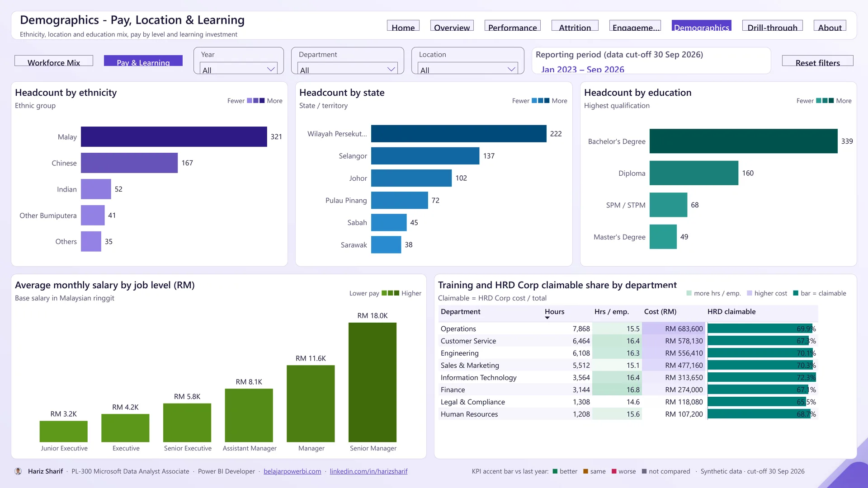Open the linkedin.com/in/harizsharif link

368,471
